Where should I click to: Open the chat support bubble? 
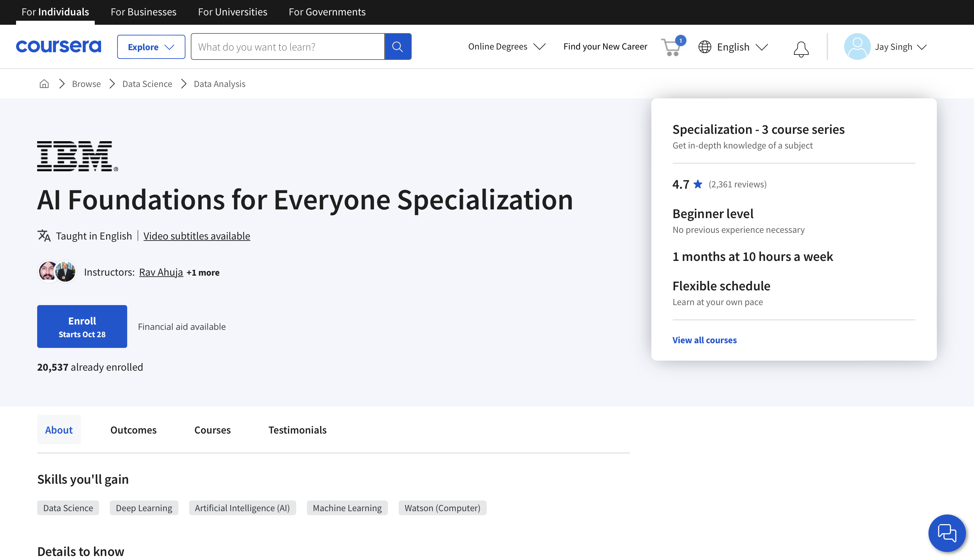[947, 533]
